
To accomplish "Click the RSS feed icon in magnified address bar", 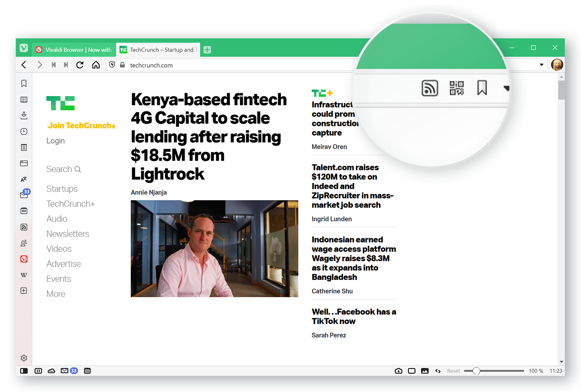I will pyautogui.click(x=430, y=88).
